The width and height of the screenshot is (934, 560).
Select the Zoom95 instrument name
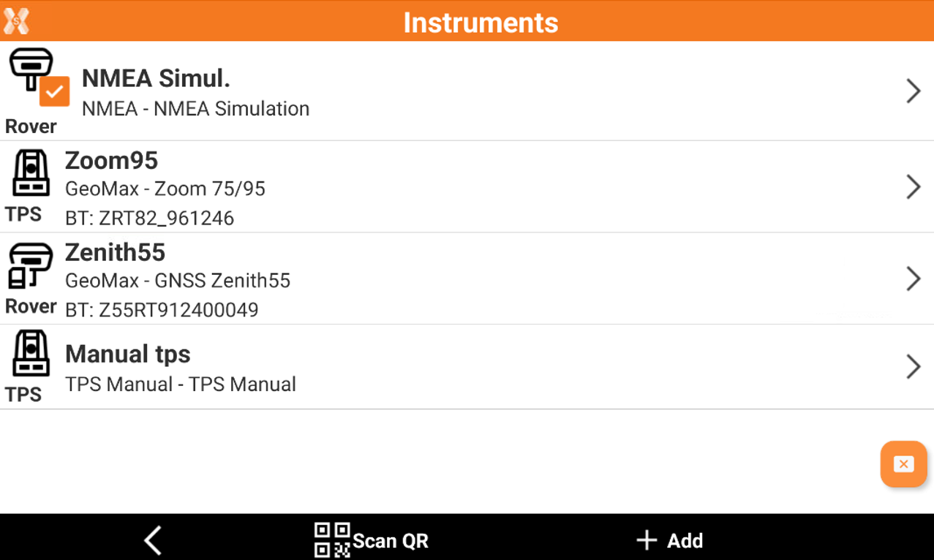point(111,160)
